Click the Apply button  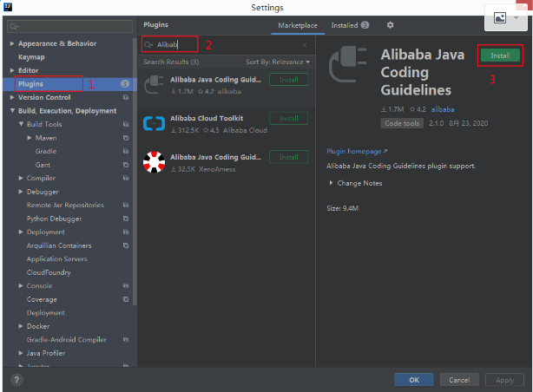(x=504, y=380)
